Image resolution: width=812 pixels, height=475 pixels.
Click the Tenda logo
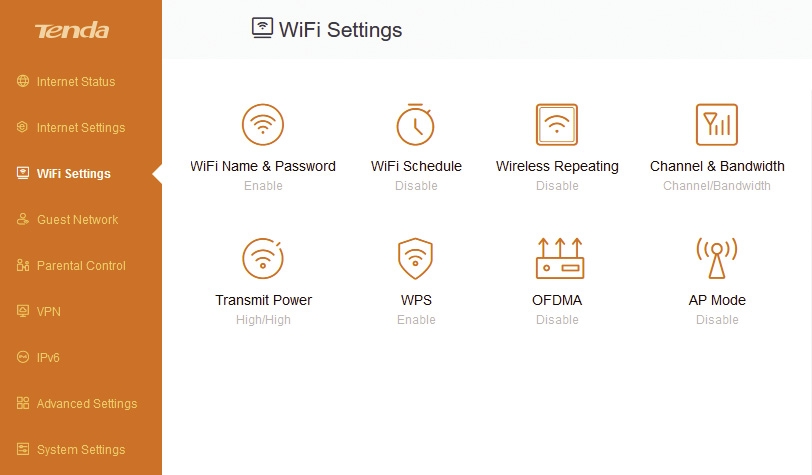pos(72,31)
